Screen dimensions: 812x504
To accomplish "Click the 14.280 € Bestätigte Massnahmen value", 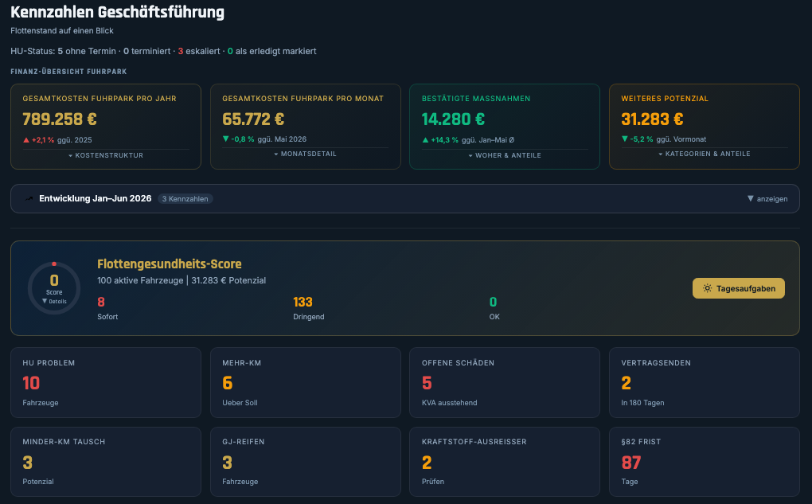I will click(x=453, y=119).
